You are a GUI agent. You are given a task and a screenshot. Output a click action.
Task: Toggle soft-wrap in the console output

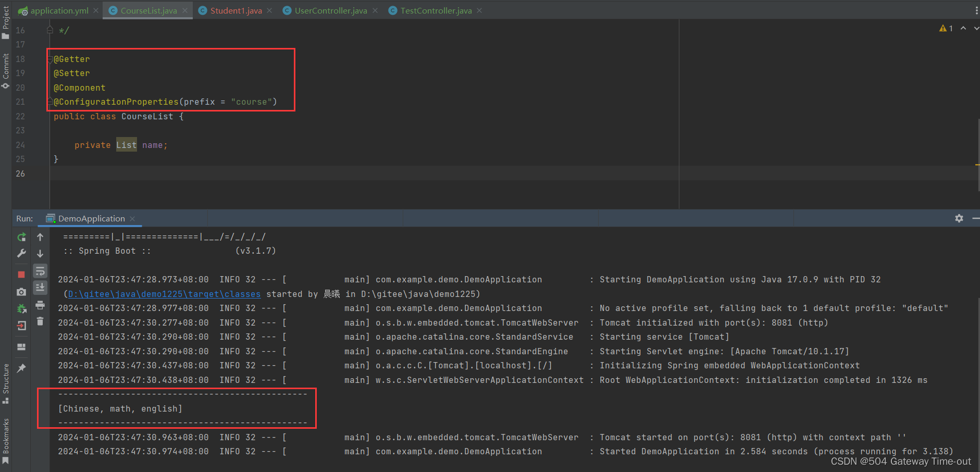(x=40, y=271)
